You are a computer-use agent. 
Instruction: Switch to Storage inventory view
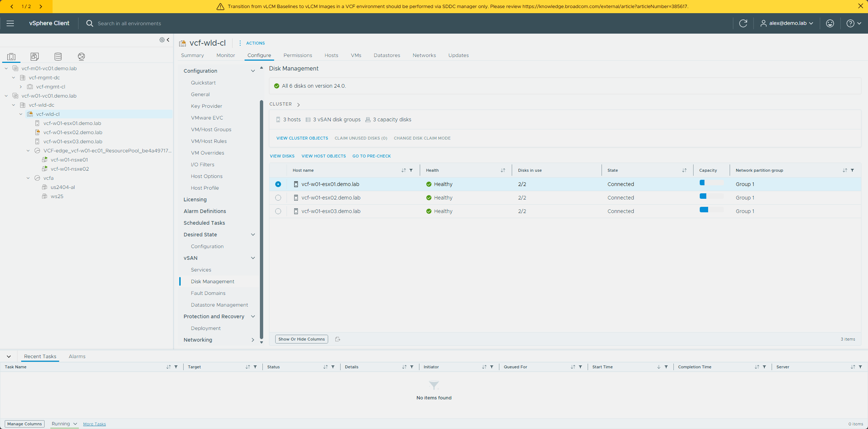coord(58,56)
